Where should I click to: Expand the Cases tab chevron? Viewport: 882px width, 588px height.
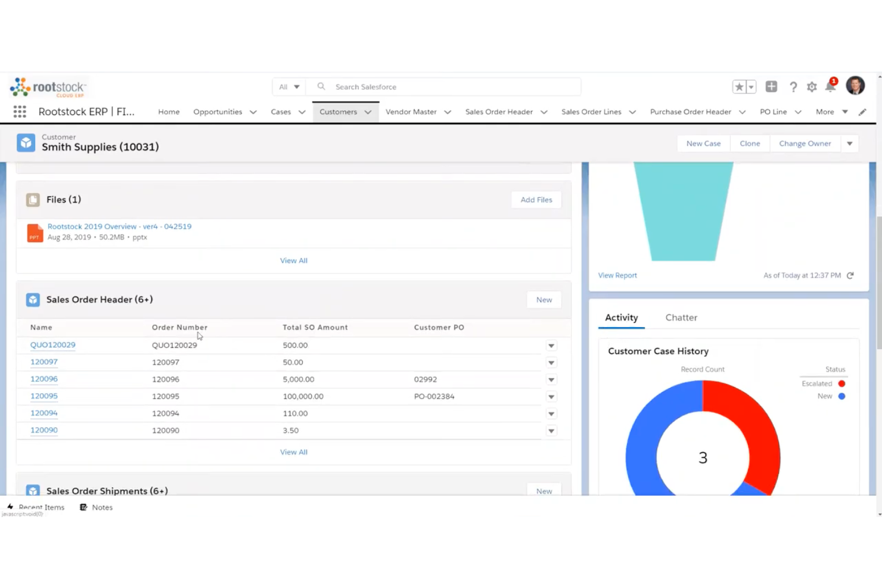tap(302, 112)
